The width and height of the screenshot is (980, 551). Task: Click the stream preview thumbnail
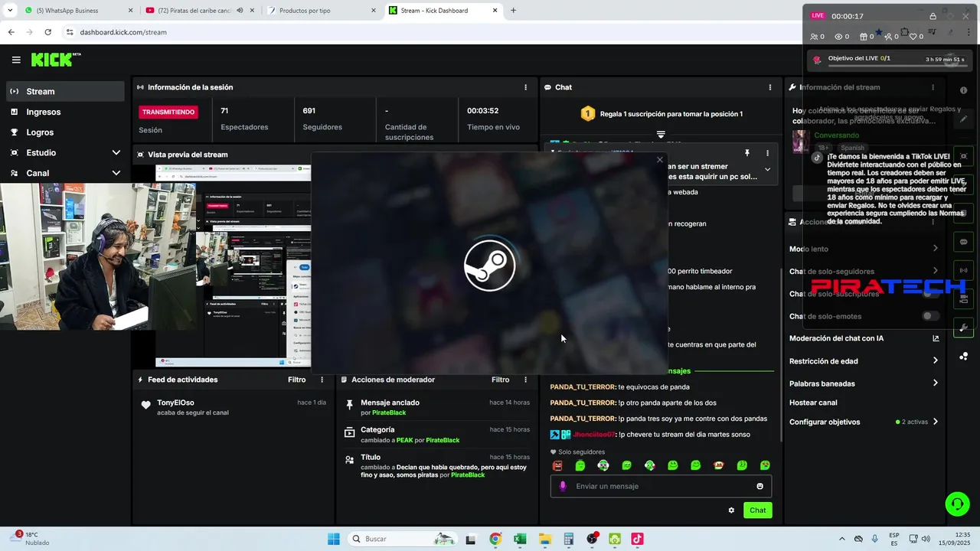pyautogui.click(x=234, y=266)
